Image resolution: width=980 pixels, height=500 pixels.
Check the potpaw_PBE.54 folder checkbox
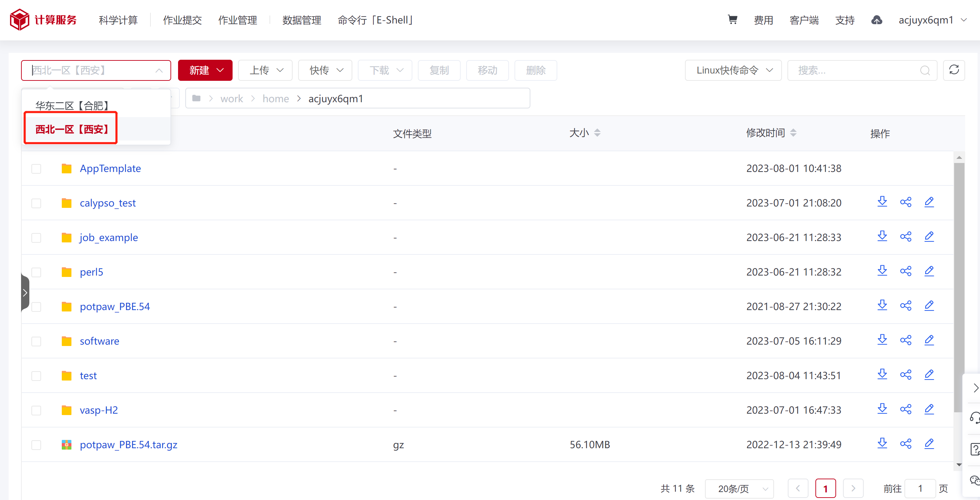[x=36, y=307]
